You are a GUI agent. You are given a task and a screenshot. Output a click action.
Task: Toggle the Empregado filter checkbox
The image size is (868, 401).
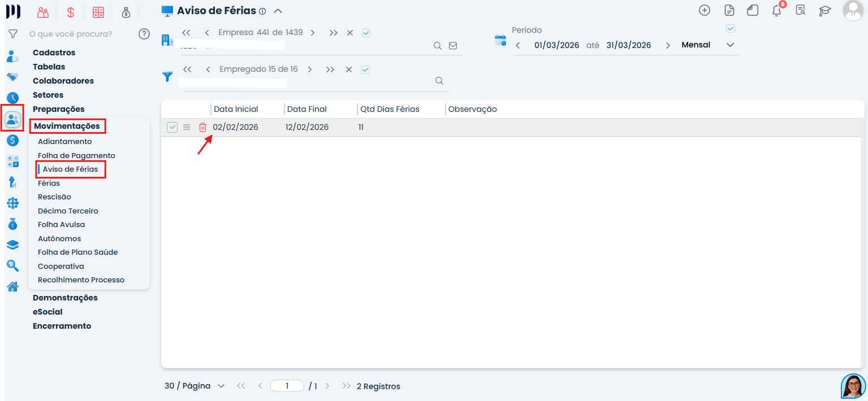(365, 69)
